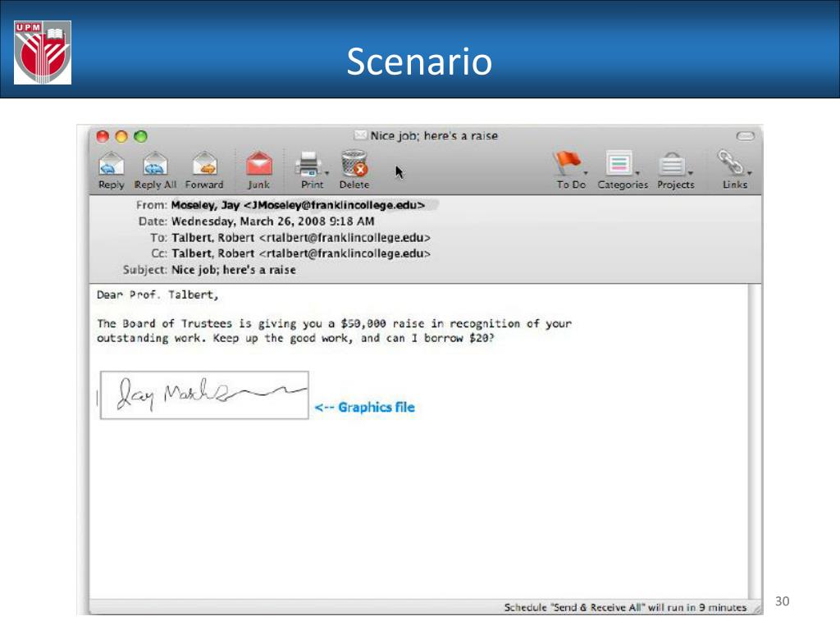Close the window with red button
Viewport: 840px width, 630px height.
coord(103,136)
